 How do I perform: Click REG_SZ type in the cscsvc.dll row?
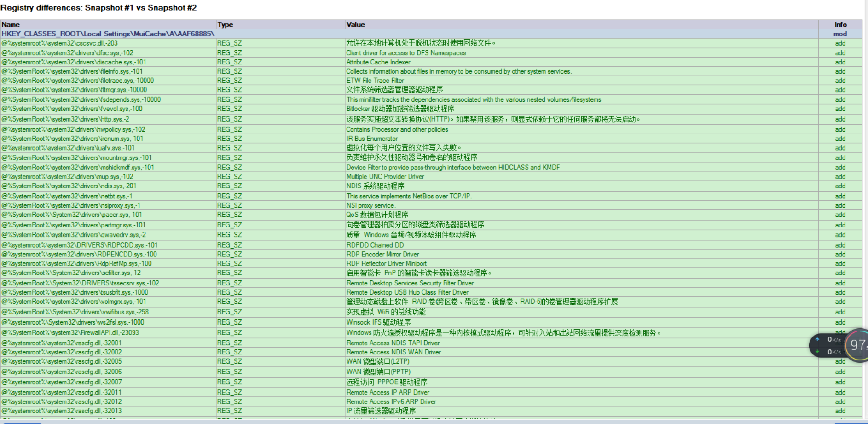coord(230,43)
